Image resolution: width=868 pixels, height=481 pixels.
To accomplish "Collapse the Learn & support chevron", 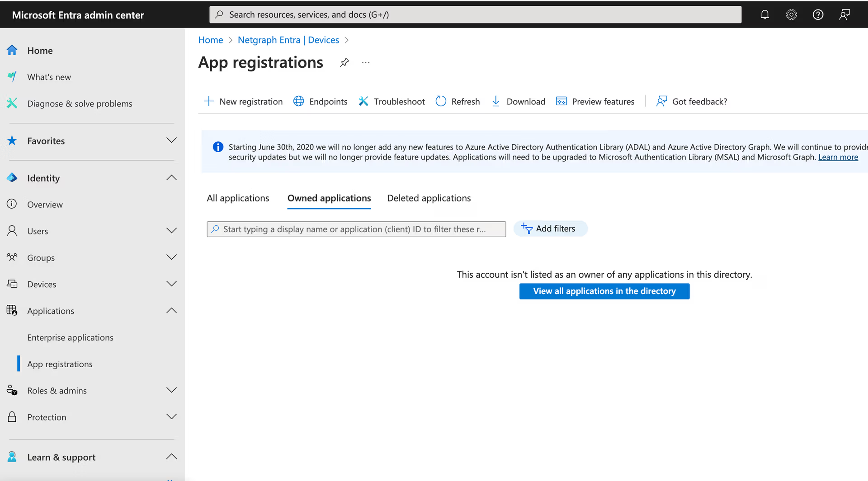I will [171, 457].
